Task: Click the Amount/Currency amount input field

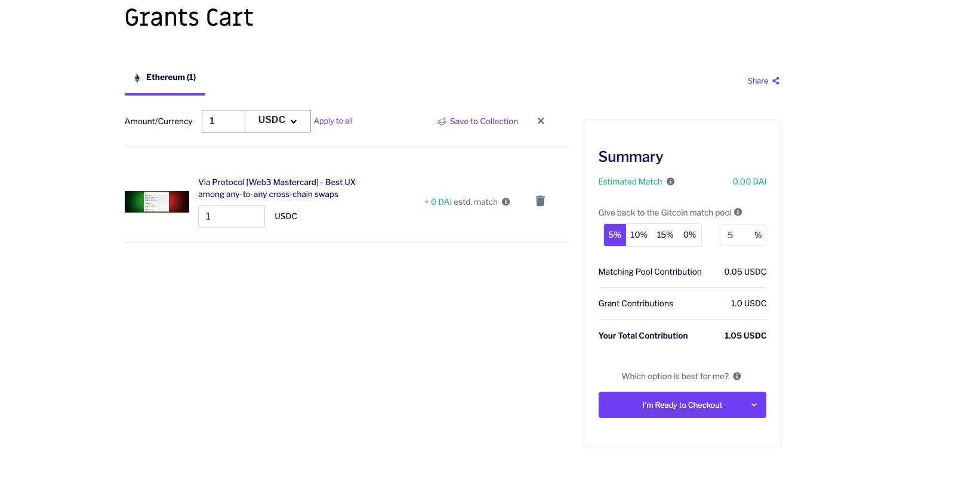Action: 223,121
